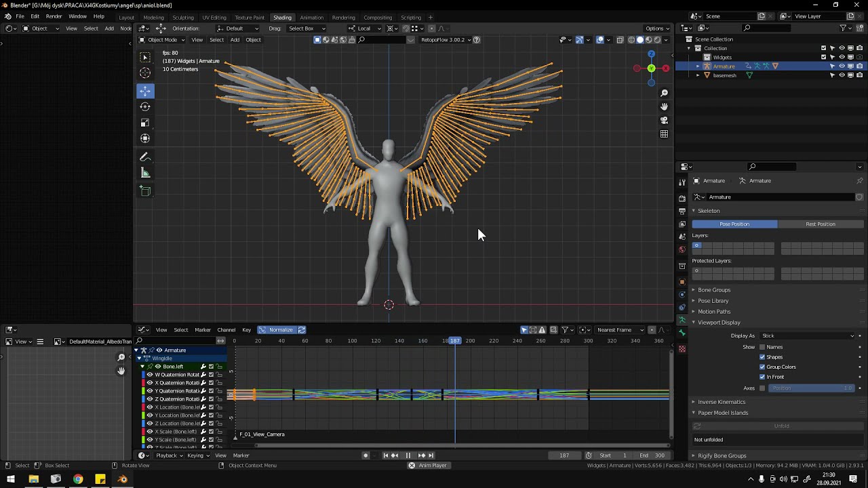Viewport: 868px width, 488px height.
Task: Open World properties tab
Action: click(682, 249)
